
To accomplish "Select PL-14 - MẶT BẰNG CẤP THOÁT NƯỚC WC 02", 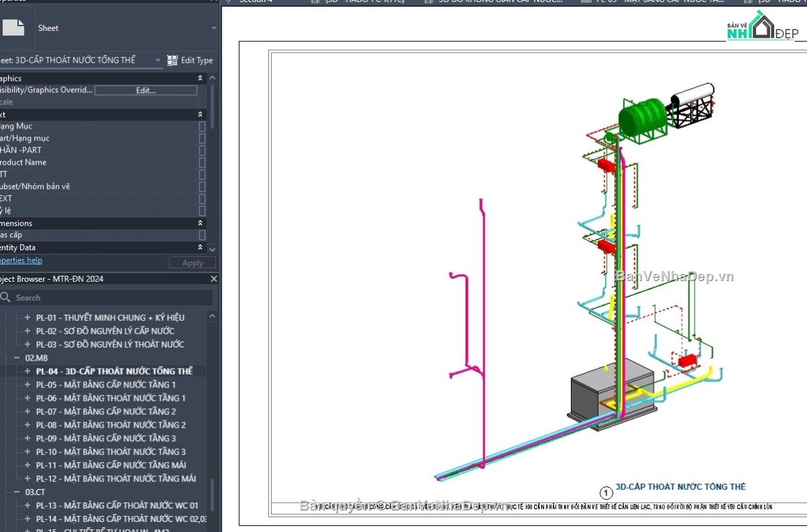I will tap(121, 519).
